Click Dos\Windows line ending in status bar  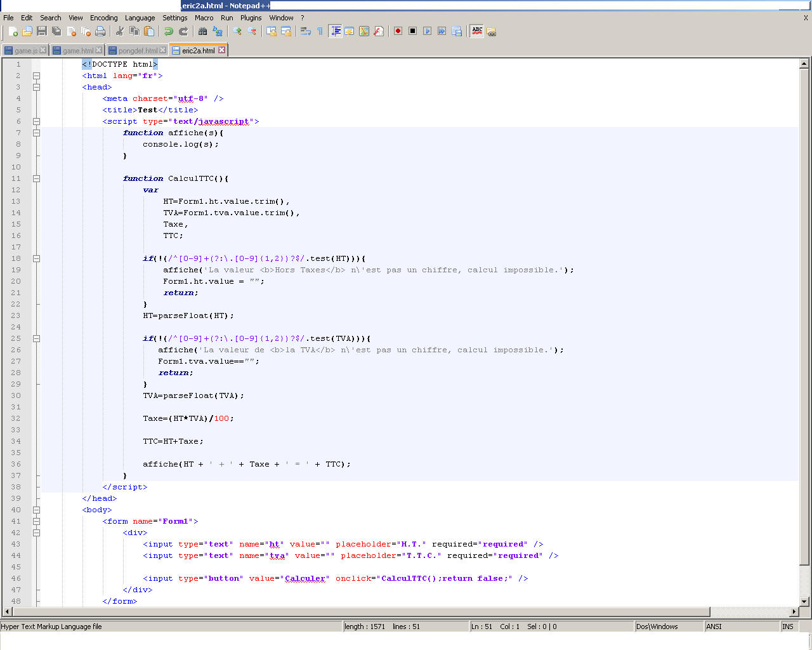[669, 627]
